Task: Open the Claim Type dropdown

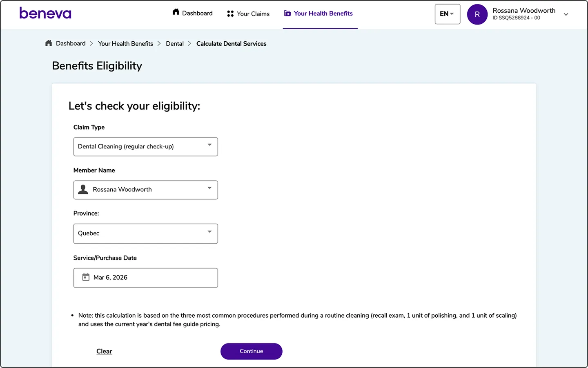Action: [x=145, y=147]
